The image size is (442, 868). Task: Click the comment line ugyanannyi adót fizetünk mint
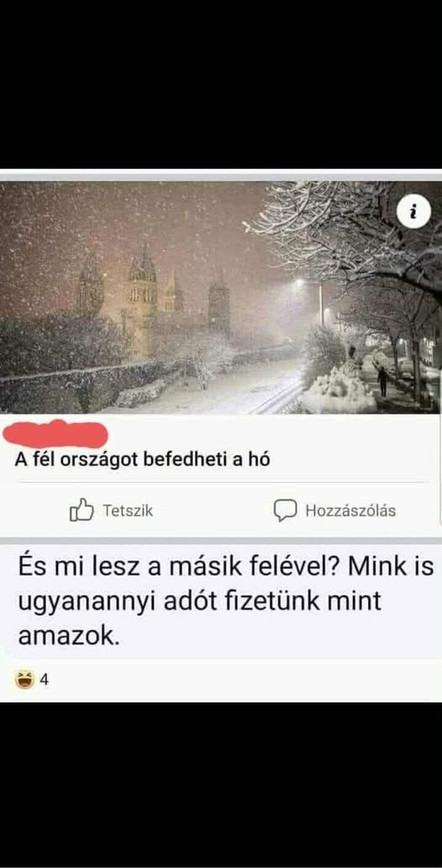(200, 603)
